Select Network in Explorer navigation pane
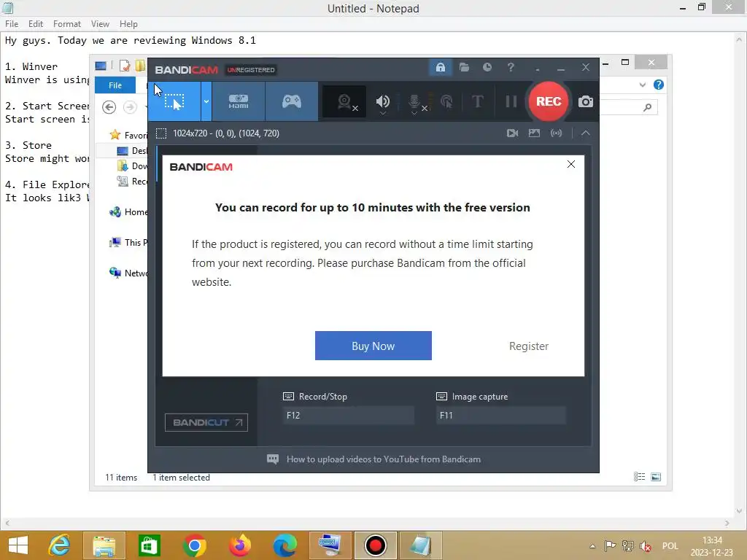This screenshot has width=747, height=560. tap(128, 273)
